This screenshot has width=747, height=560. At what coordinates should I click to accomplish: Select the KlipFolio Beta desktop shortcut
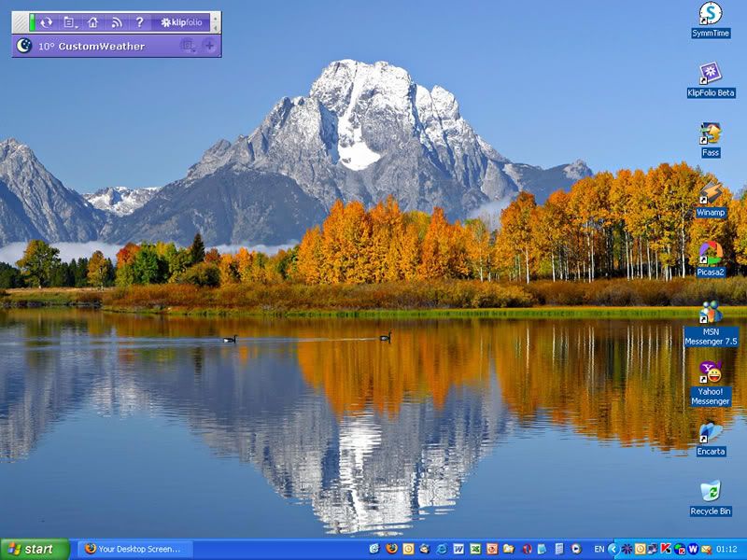(x=711, y=80)
